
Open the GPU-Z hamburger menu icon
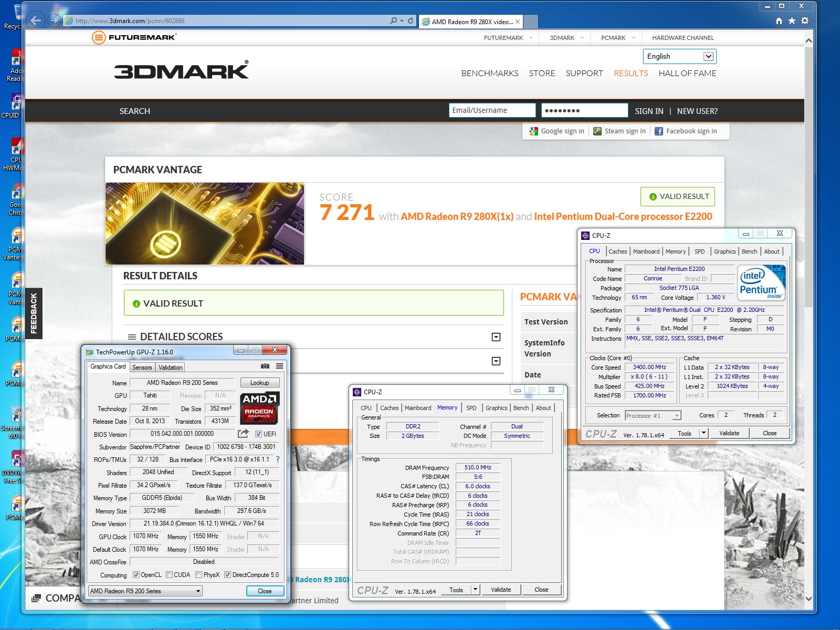click(x=279, y=366)
